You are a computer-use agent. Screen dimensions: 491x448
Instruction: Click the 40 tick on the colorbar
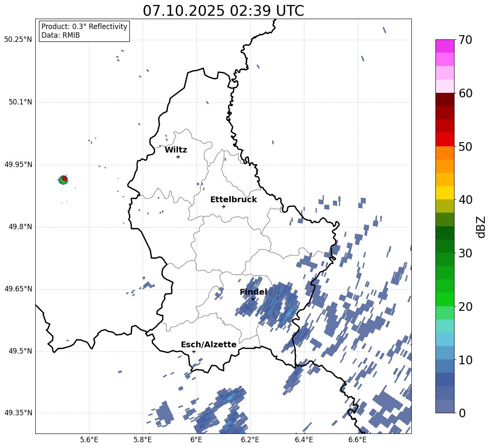(465, 200)
